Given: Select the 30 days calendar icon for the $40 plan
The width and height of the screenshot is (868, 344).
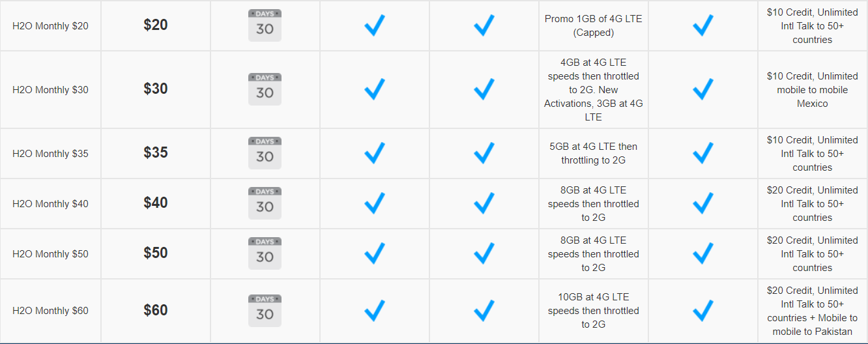Looking at the screenshot, I should point(265,203).
